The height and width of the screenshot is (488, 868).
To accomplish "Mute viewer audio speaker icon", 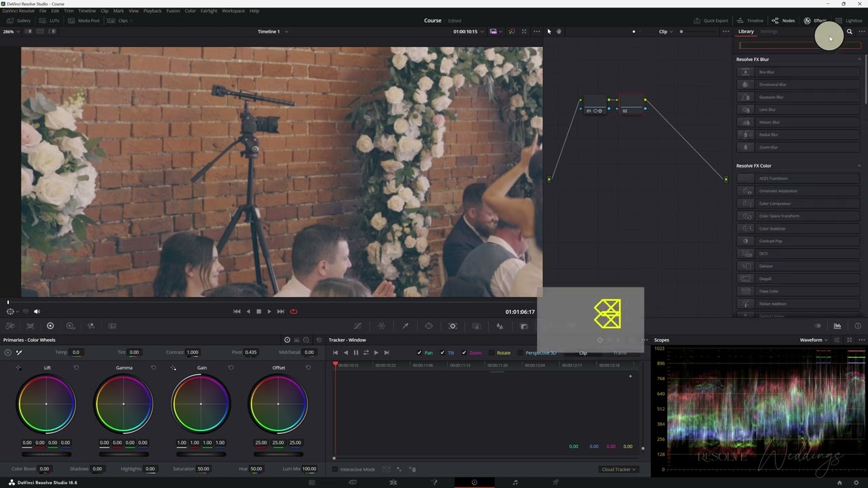I will [x=37, y=312].
